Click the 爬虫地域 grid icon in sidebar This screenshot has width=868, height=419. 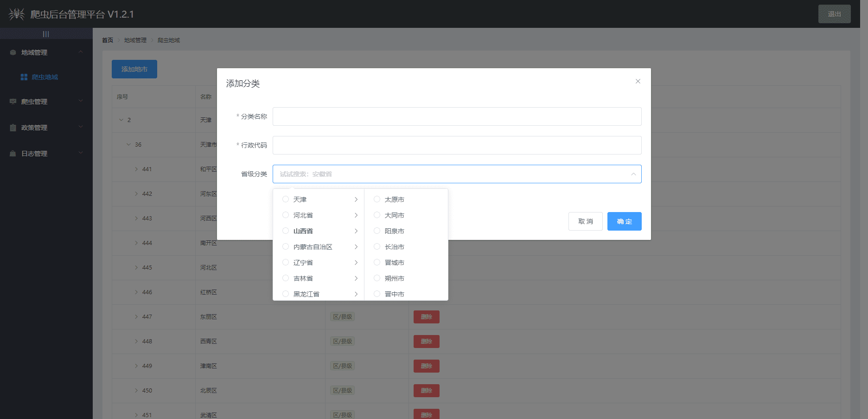[24, 77]
